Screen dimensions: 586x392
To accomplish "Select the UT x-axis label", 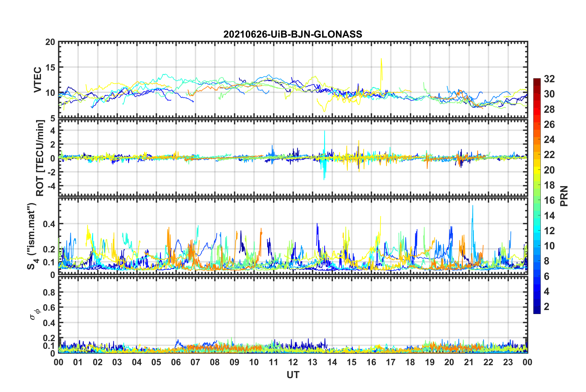I will coord(293,375).
